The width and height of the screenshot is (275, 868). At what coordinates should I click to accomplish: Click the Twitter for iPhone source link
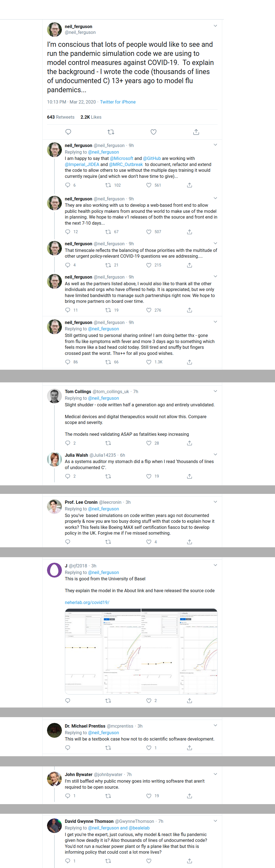117,102
